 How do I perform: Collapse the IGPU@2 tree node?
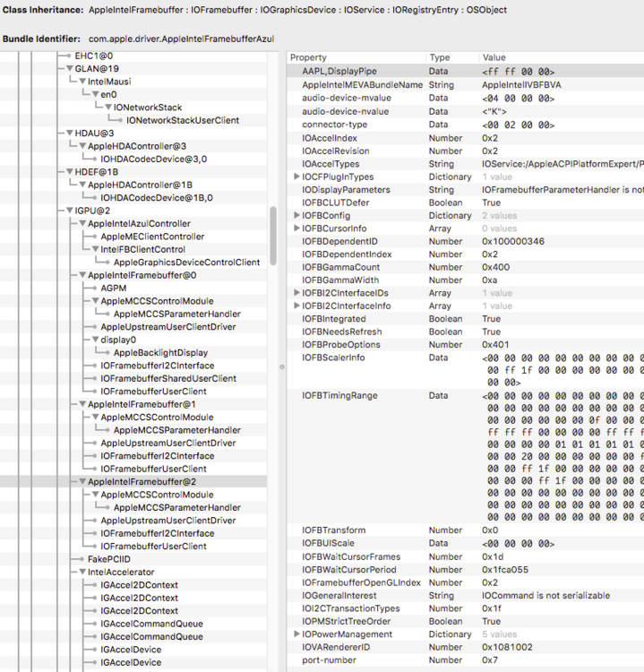(69, 211)
